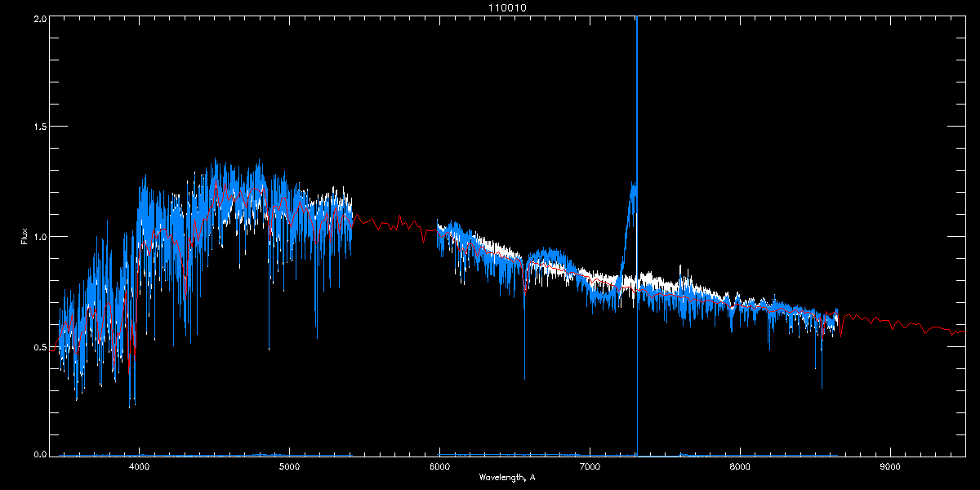
Task: Click the 1.0 flux axis label
Action: [39, 237]
